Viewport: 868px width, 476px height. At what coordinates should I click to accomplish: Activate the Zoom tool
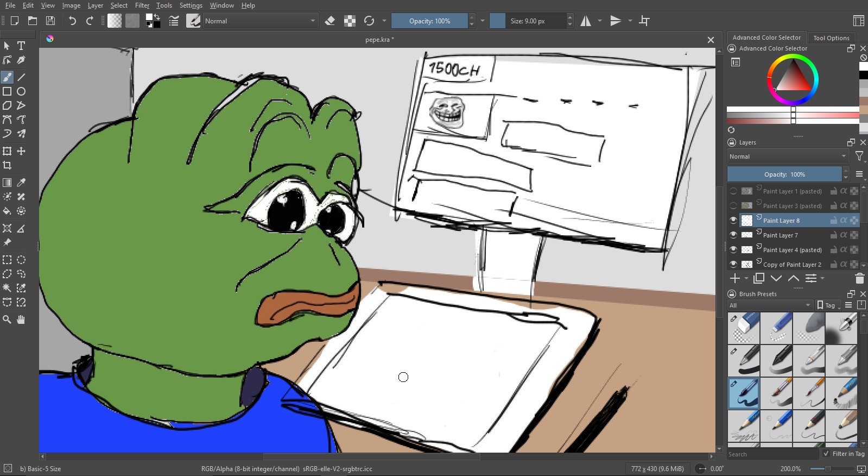(7, 320)
